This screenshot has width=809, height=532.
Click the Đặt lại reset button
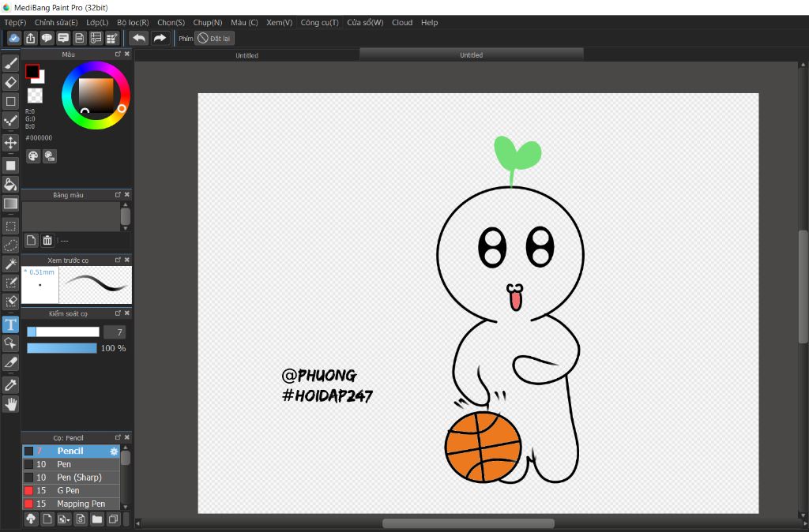tap(215, 38)
